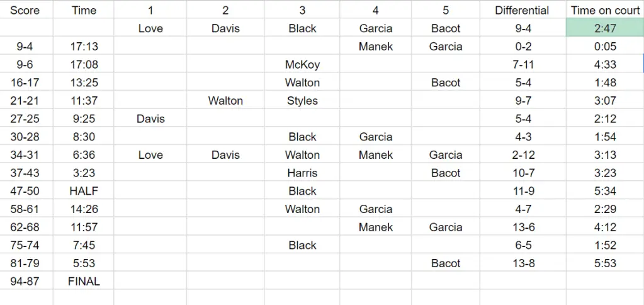Click the final score 94-87 cell
This screenshot has height=305, width=644.
(25, 282)
